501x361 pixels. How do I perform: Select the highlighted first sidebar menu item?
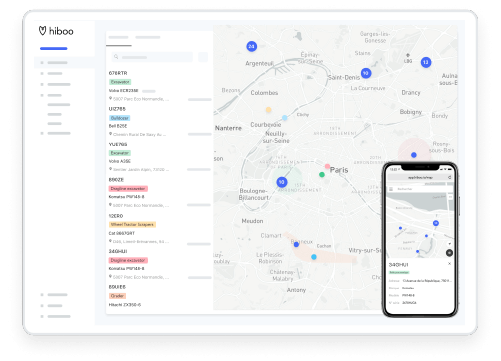tap(64, 63)
